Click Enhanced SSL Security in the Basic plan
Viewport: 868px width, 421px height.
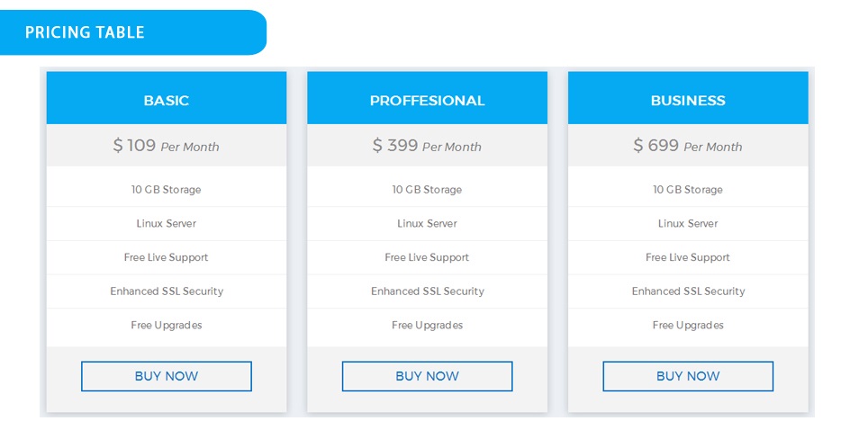click(x=166, y=291)
